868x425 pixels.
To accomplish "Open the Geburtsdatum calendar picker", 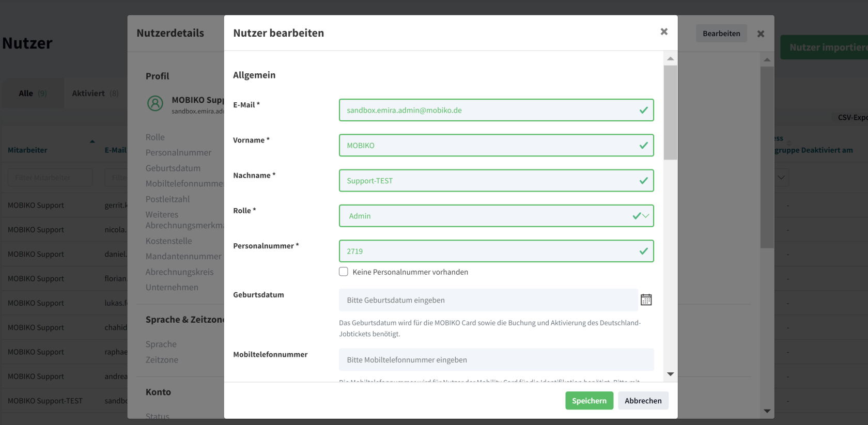I will 646,300.
